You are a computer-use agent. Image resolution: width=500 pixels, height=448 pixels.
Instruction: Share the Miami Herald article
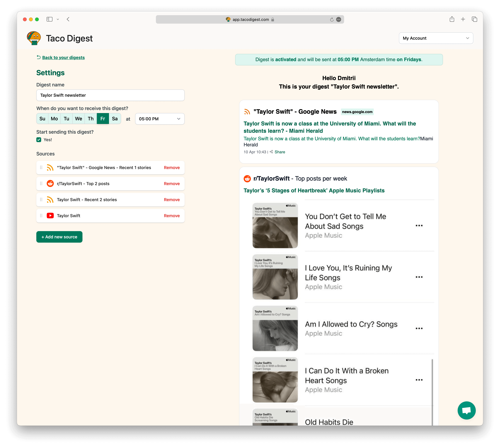click(x=280, y=152)
